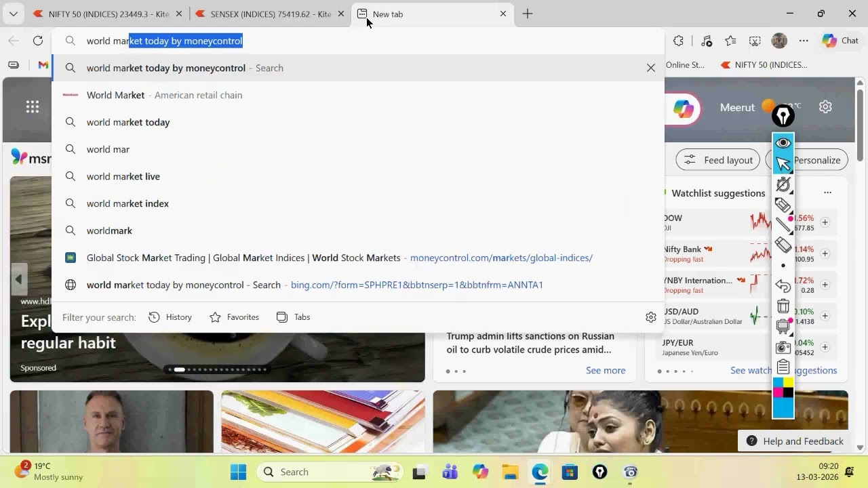This screenshot has height=488, width=868.
Task: Click the undo arrow in pen toolbar
Action: (x=783, y=286)
